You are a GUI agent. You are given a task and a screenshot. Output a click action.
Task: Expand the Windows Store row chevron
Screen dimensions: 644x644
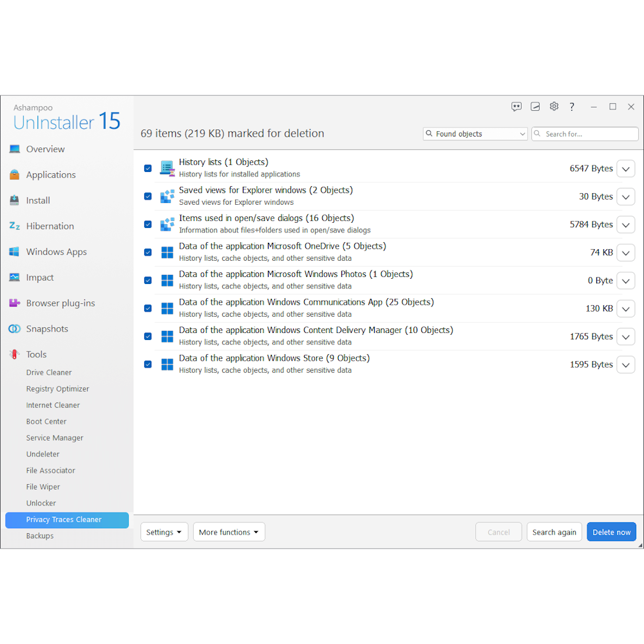click(625, 365)
